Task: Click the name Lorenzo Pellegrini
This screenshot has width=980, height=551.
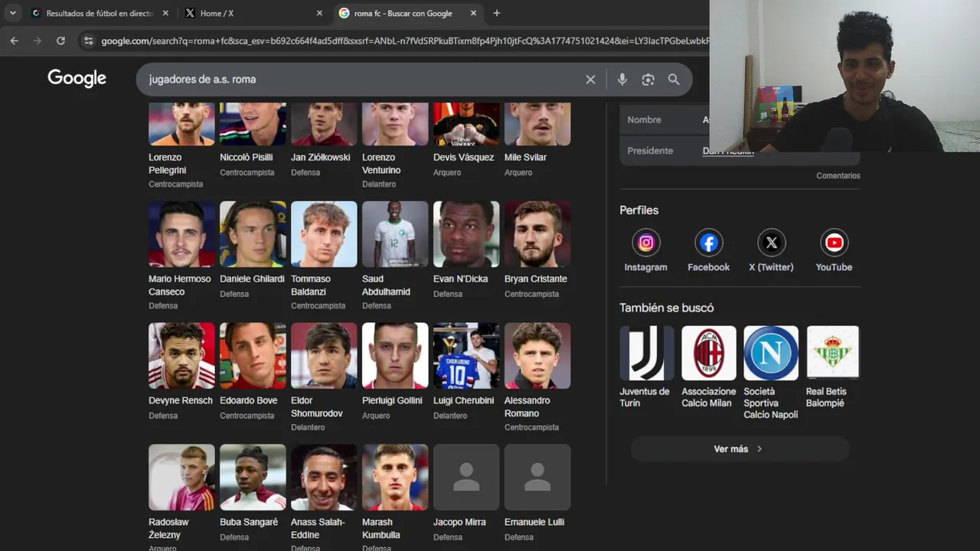Action: pyautogui.click(x=168, y=164)
